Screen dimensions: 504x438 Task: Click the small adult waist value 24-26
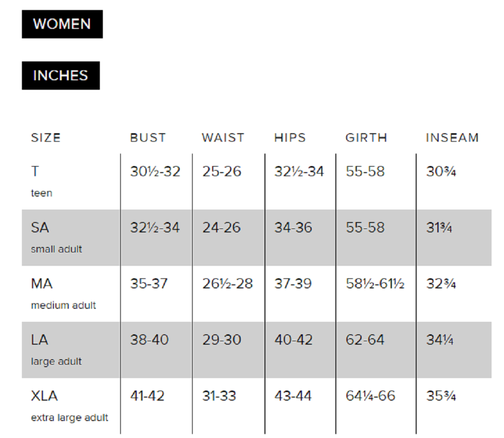(x=222, y=228)
